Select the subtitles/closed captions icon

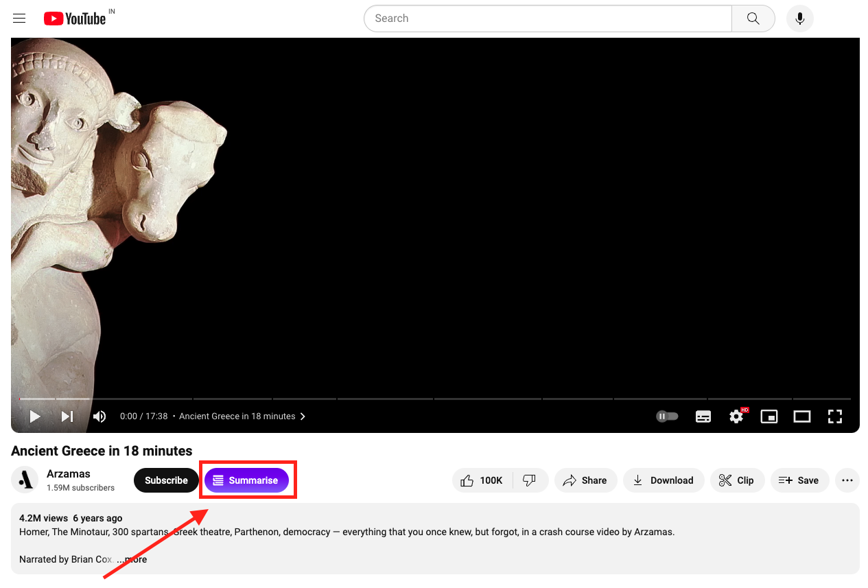(x=703, y=416)
